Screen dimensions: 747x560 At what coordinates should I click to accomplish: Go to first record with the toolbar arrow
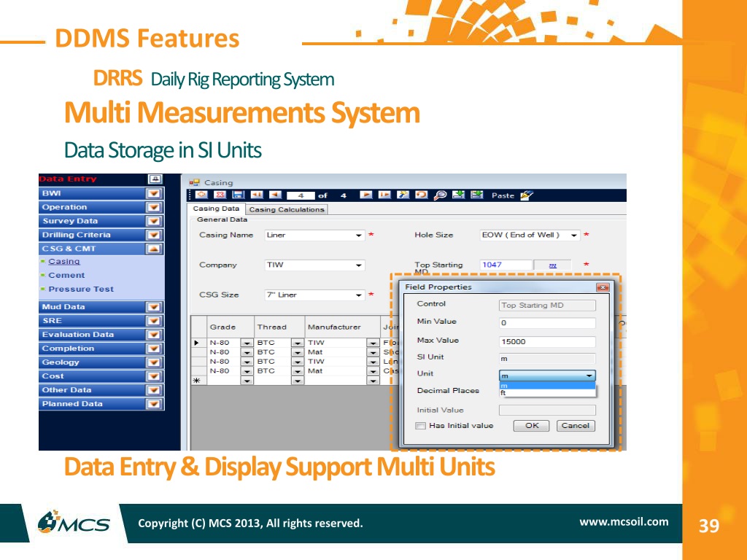pyautogui.click(x=257, y=195)
